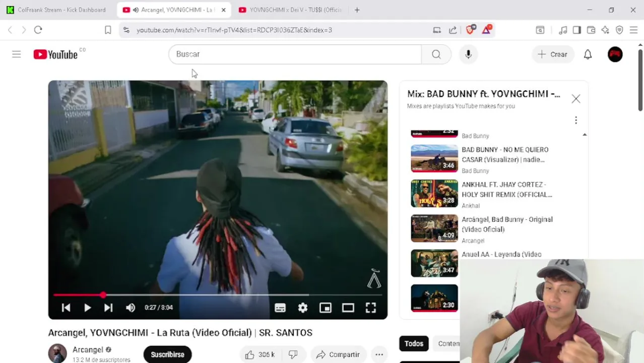Open Brave VPN shield icon

[x=619, y=30]
